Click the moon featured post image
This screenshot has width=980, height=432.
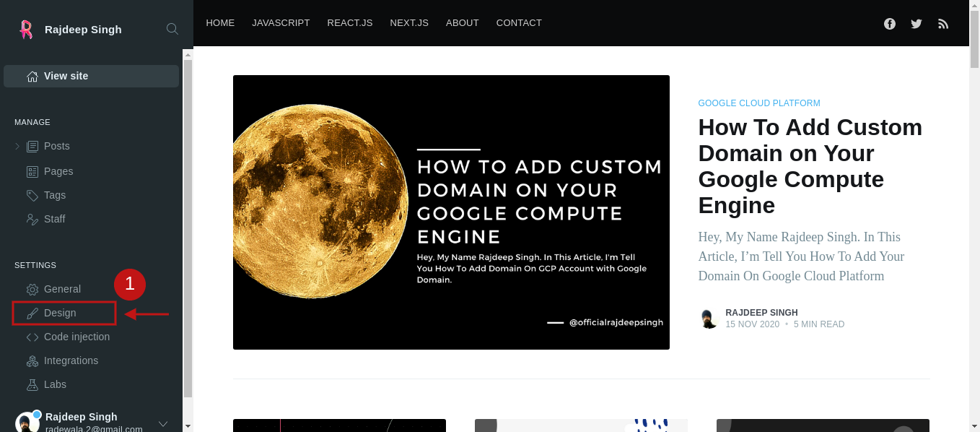[451, 212]
